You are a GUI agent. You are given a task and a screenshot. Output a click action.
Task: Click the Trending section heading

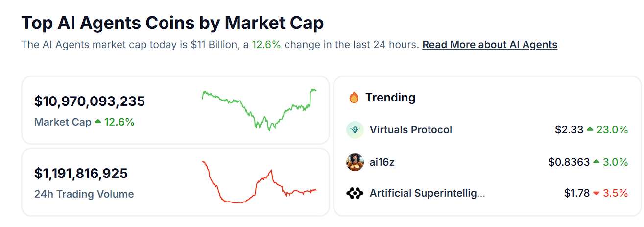tap(390, 98)
